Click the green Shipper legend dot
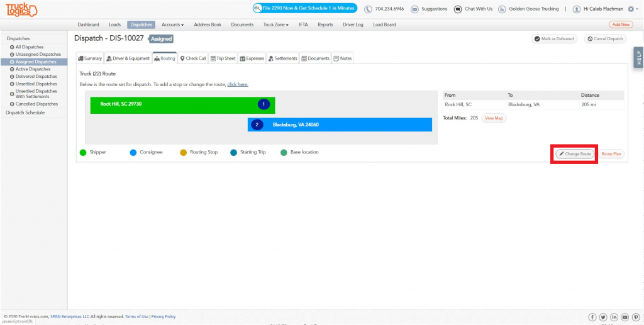 click(x=83, y=153)
